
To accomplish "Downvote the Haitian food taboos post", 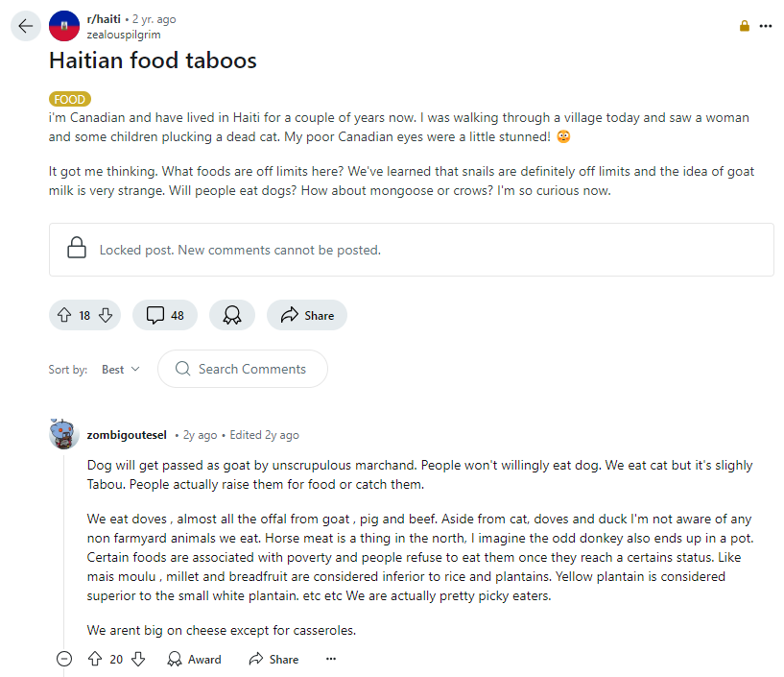I will click(106, 315).
